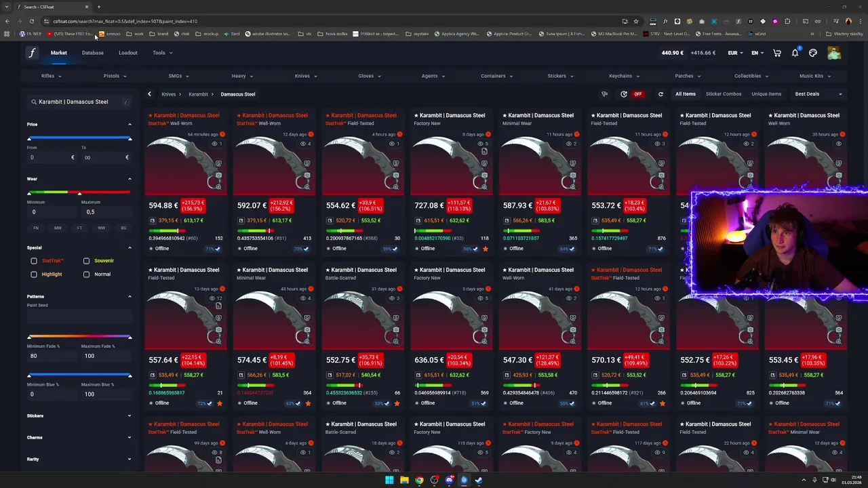Viewport: 868px width, 488px height.
Task: Select the All Items tab
Action: point(685,94)
